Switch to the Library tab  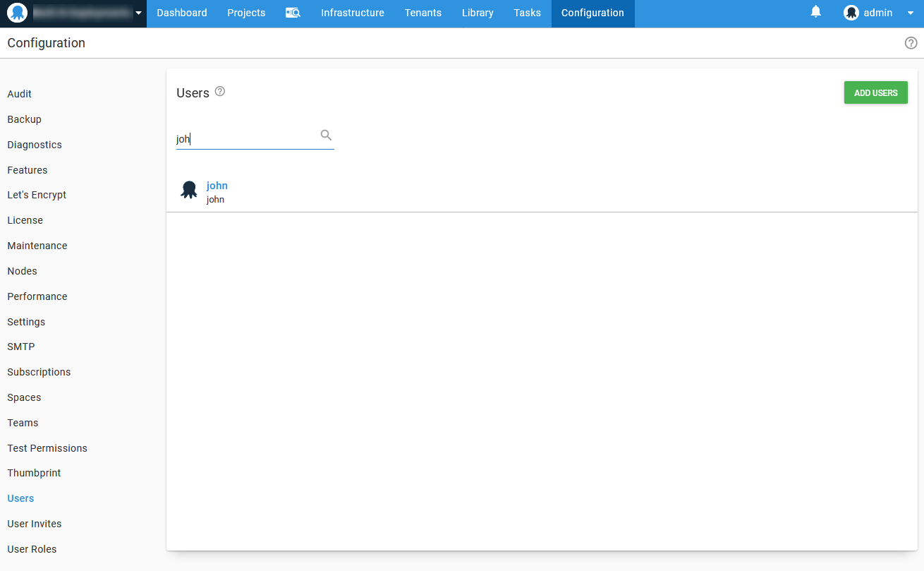tap(478, 13)
